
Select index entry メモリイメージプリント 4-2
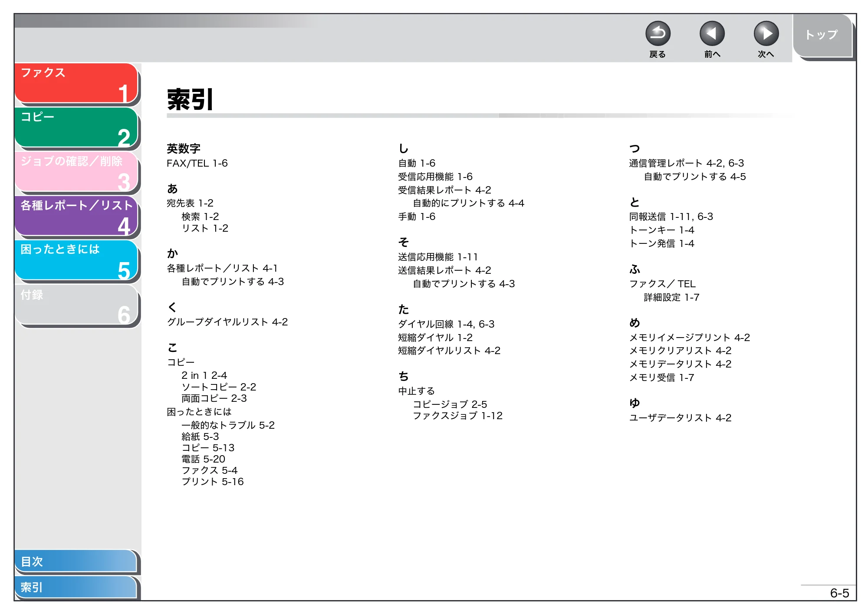690,338
